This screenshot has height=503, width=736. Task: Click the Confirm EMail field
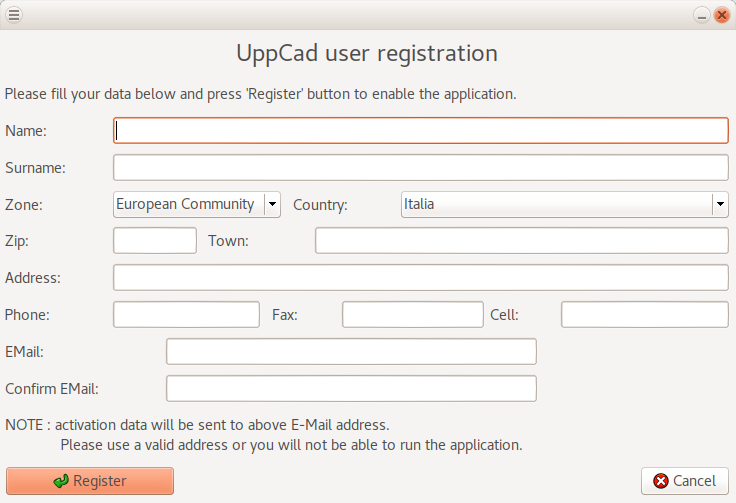coord(351,388)
